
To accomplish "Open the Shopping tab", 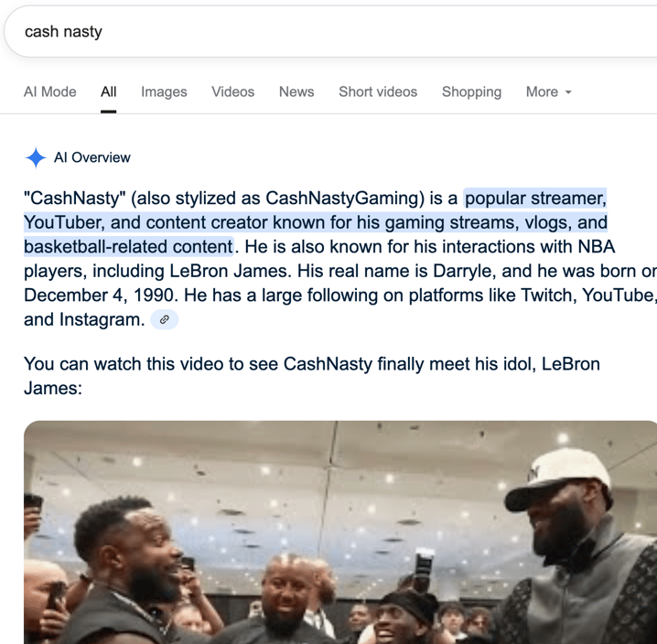I will pos(471,91).
